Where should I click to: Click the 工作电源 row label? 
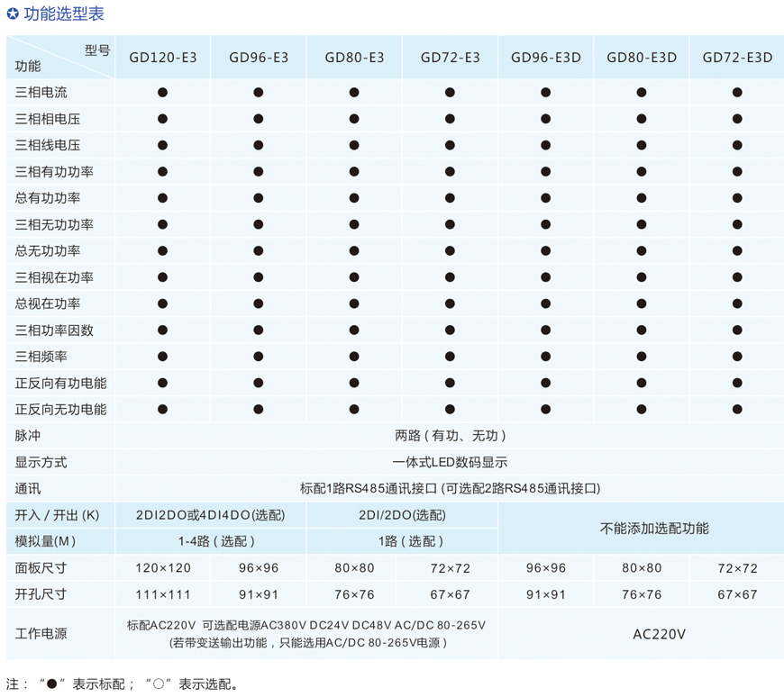(41, 634)
